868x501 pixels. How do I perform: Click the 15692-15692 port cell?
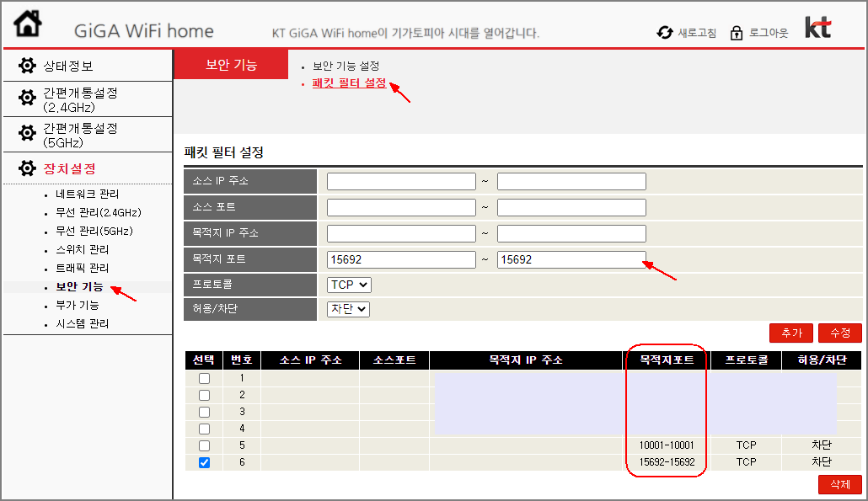[x=667, y=461]
